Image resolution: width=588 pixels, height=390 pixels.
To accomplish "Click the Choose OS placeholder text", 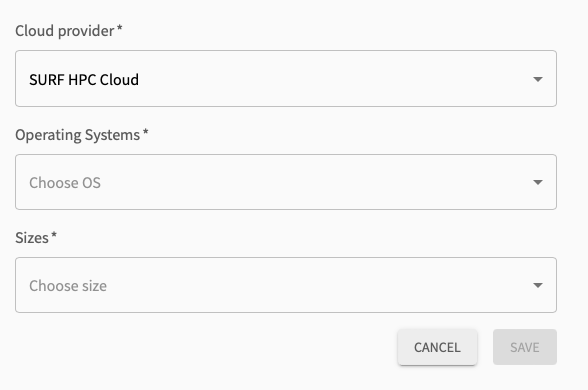I will click(65, 183).
